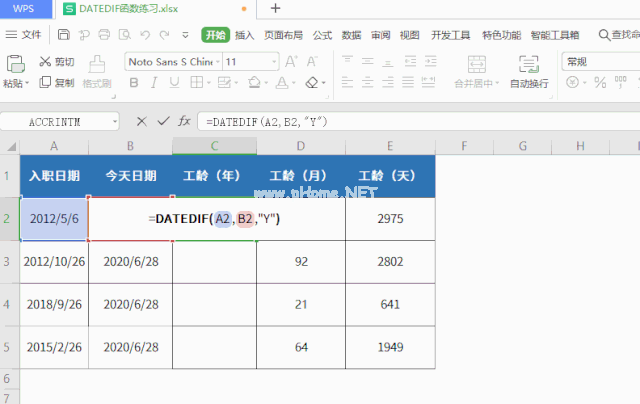The width and height of the screenshot is (640, 404).
Task: Click the Cut (剪切) scissors icon
Action: (x=45, y=61)
